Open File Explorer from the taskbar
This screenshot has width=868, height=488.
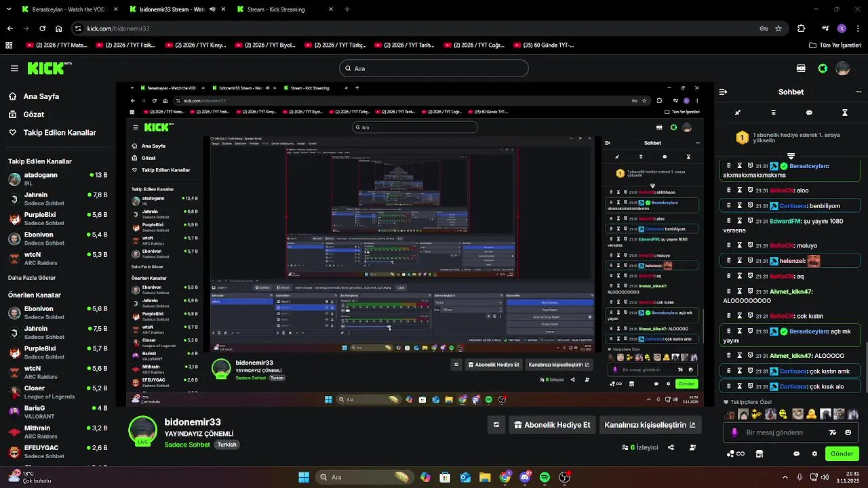[485, 477]
